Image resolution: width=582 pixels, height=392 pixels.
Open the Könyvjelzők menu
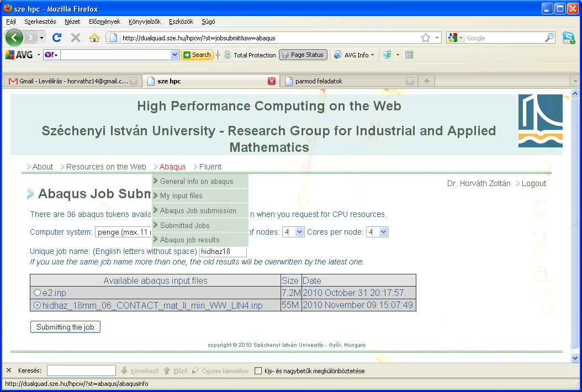[x=144, y=22]
